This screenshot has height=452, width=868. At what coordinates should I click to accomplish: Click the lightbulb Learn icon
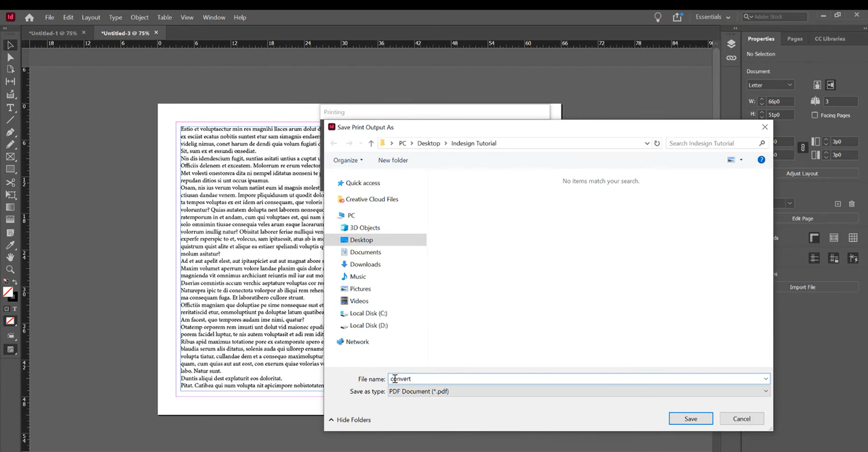tap(658, 17)
